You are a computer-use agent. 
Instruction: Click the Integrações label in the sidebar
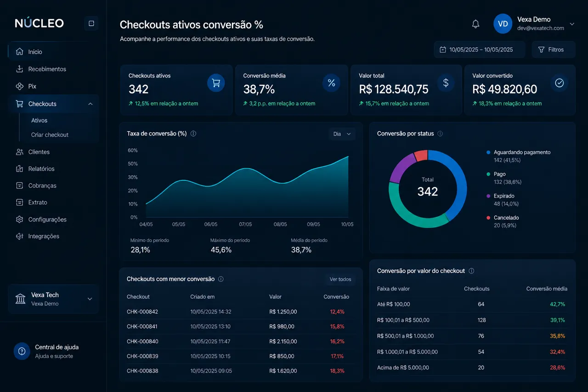coord(44,236)
